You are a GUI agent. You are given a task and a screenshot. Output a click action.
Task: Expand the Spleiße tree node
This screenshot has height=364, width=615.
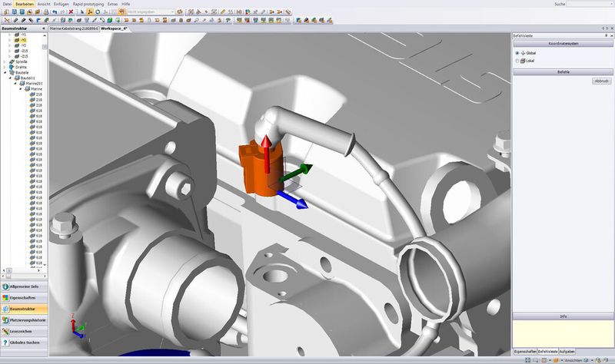point(5,61)
